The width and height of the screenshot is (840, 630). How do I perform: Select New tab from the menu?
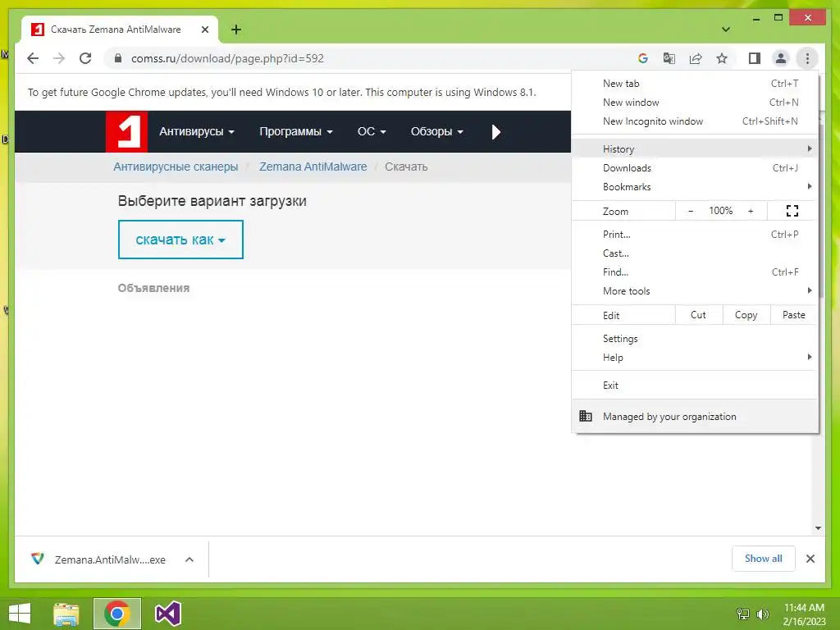point(695,84)
